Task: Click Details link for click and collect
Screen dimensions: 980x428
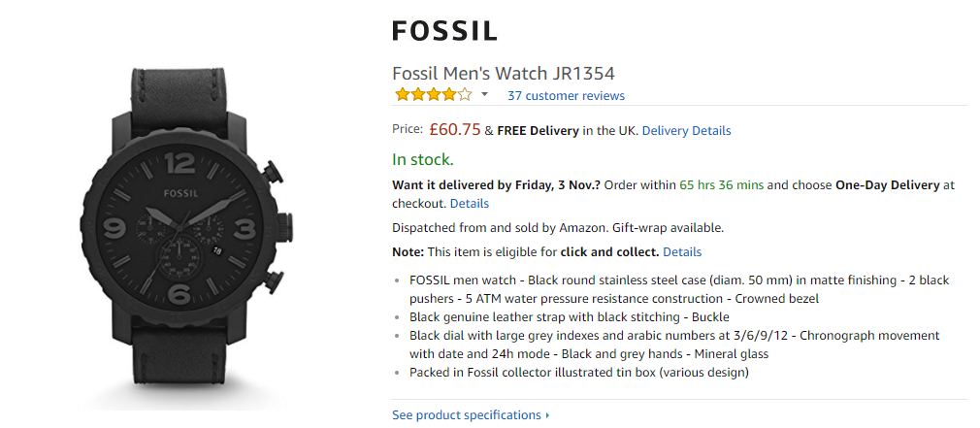Action: 682,252
